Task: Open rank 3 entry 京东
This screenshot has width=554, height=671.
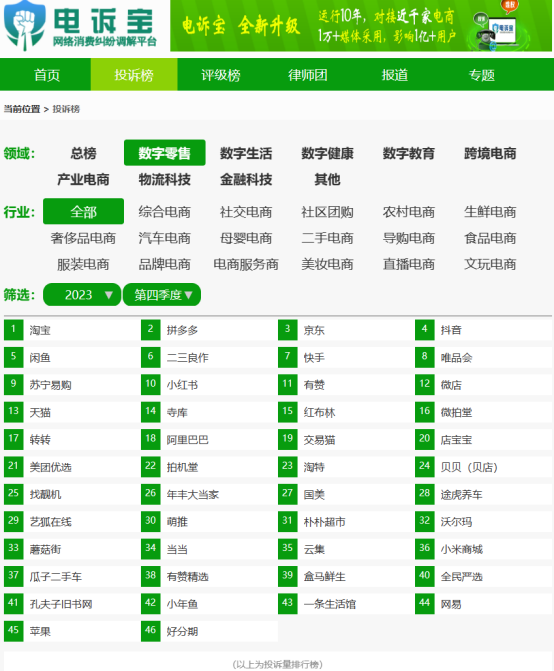Action: coord(345,330)
